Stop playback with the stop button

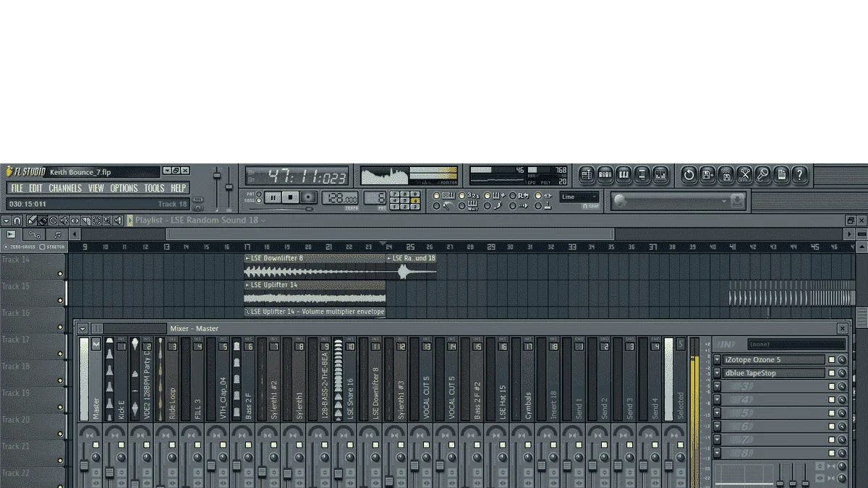[290, 197]
